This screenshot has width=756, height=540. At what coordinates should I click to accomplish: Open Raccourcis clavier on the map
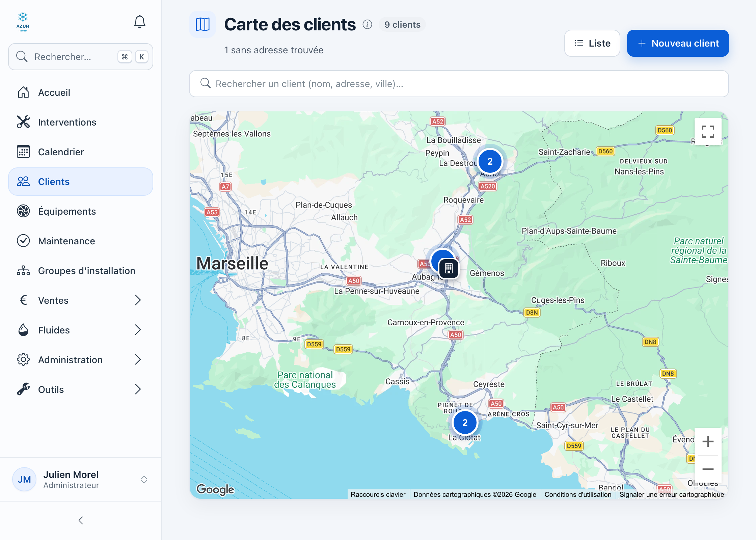[x=378, y=494]
